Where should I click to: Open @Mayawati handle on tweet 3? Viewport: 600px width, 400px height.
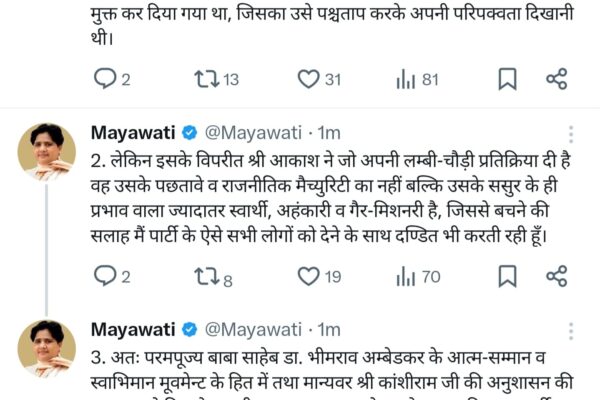pos(253,330)
